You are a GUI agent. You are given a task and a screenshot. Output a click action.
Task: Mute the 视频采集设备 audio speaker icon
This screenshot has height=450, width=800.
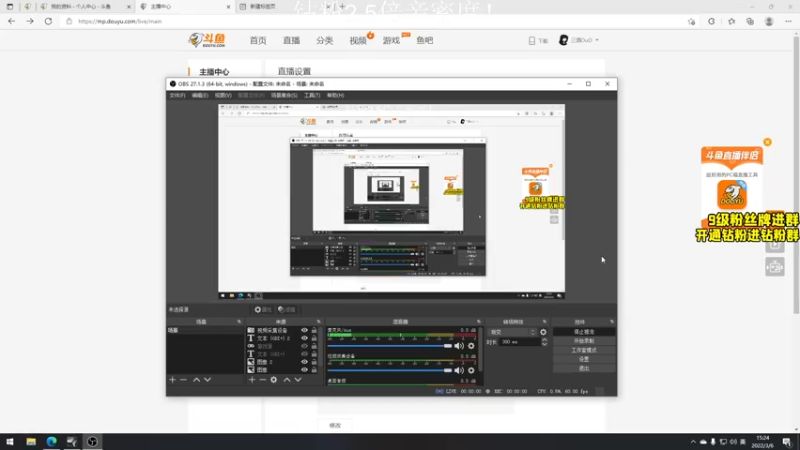459,370
